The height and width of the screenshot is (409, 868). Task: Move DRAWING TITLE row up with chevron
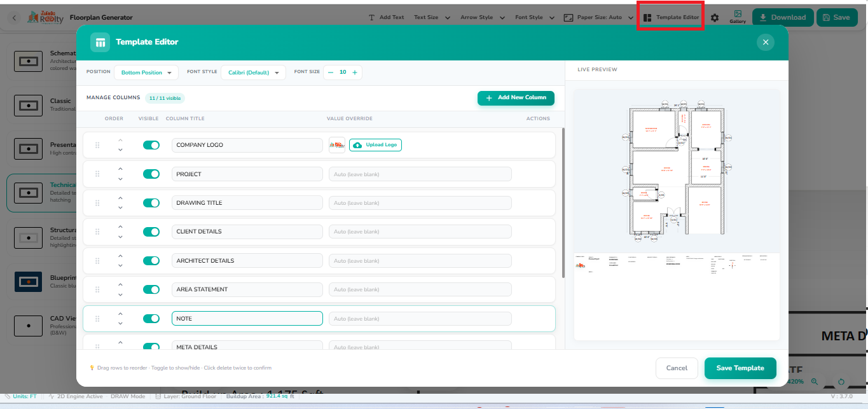tap(120, 197)
